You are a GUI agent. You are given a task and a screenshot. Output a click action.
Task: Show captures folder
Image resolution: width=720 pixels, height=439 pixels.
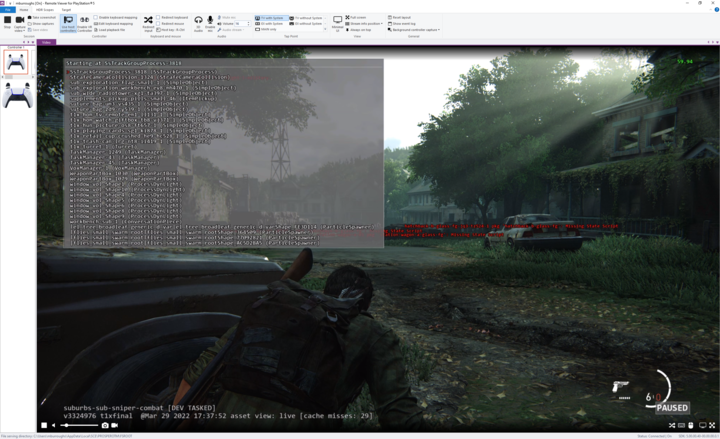[x=41, y=23]
